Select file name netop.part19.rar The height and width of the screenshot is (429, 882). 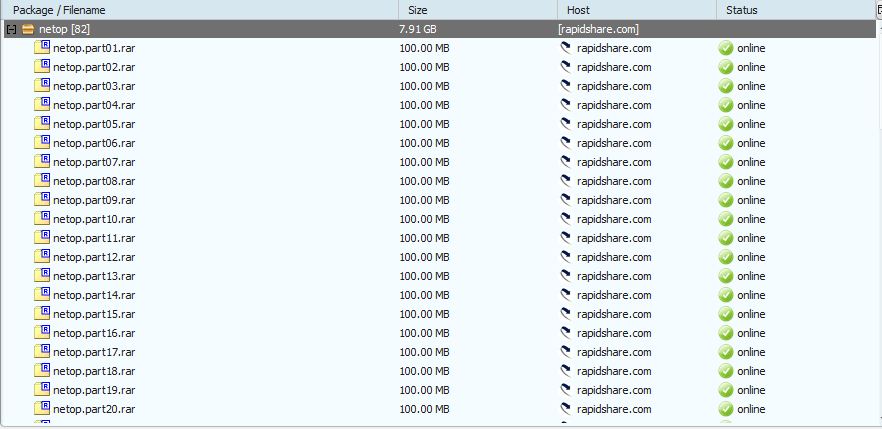coord(94,390)
